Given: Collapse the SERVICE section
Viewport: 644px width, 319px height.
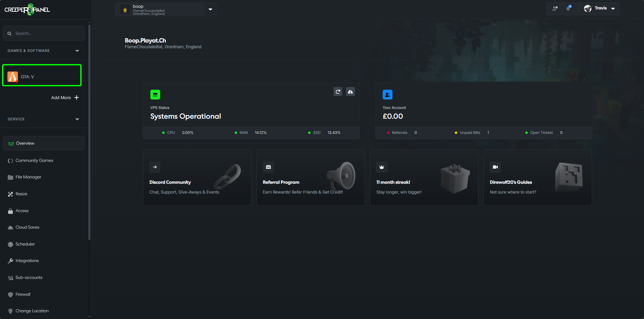Looking at the screenshot, I should click(x=77, y=119).
